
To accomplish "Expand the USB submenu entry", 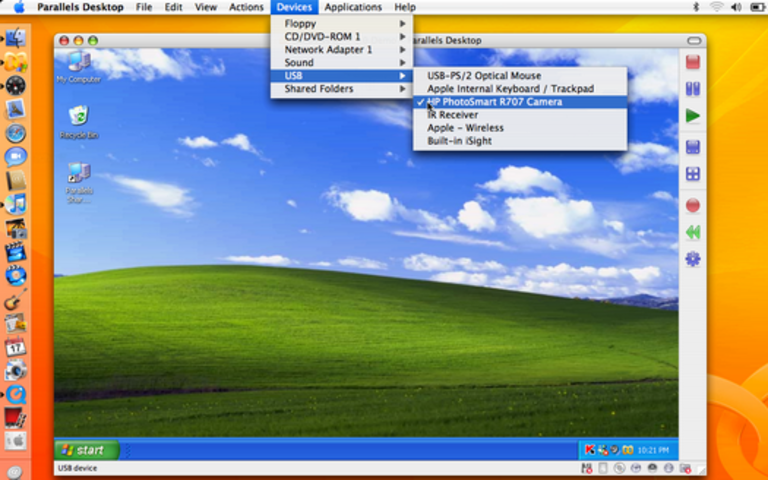I will tap(341, 76).
